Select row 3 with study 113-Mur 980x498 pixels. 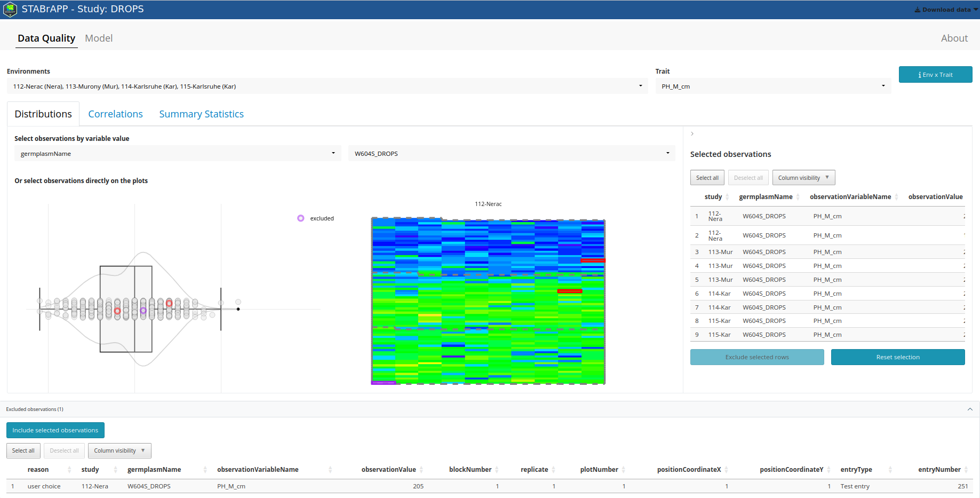(827, 252)
